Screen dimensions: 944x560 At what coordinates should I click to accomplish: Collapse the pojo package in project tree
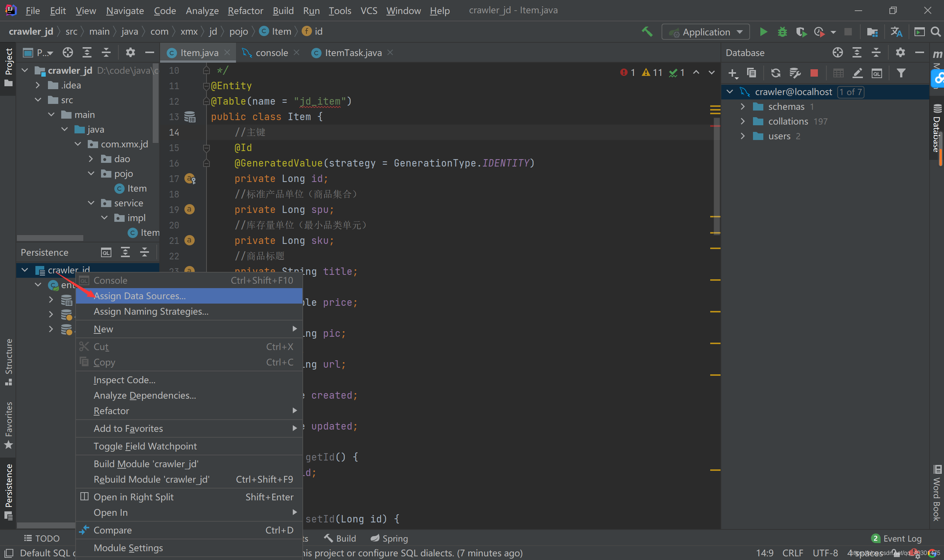pyautogui.click(x=91, y=174)
